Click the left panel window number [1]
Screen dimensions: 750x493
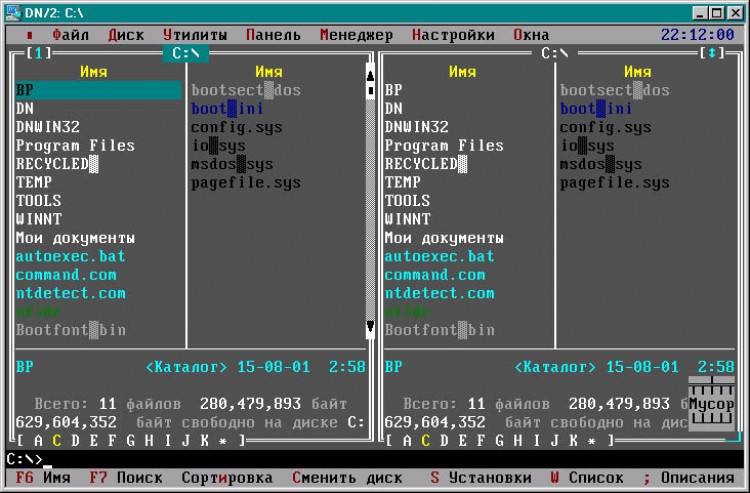point(38,53)
